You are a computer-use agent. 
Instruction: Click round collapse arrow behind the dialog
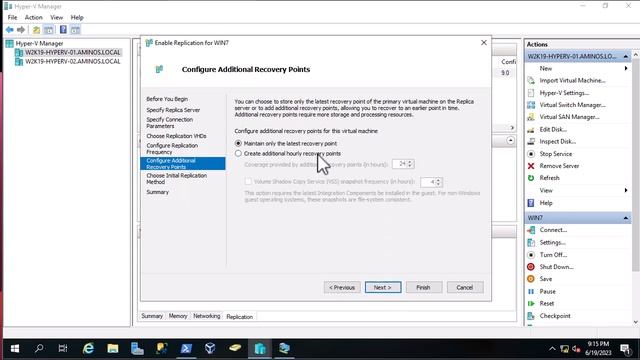click(x=511, y=140)
